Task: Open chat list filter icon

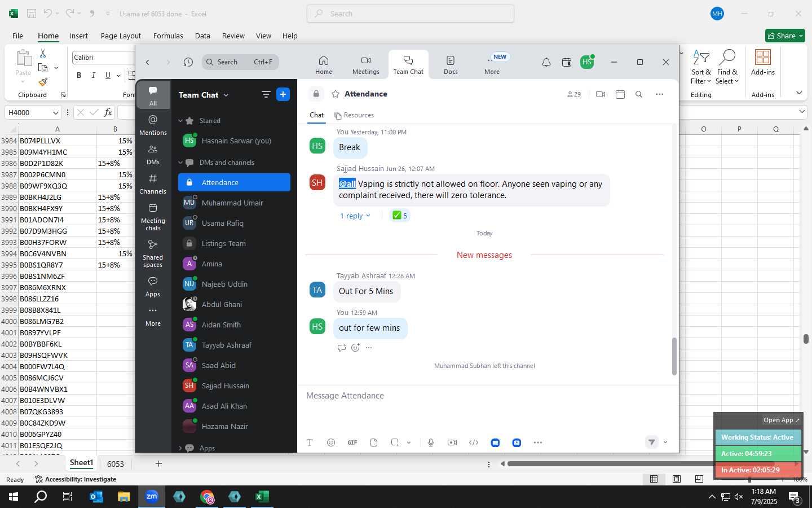Action: point(266,94)
